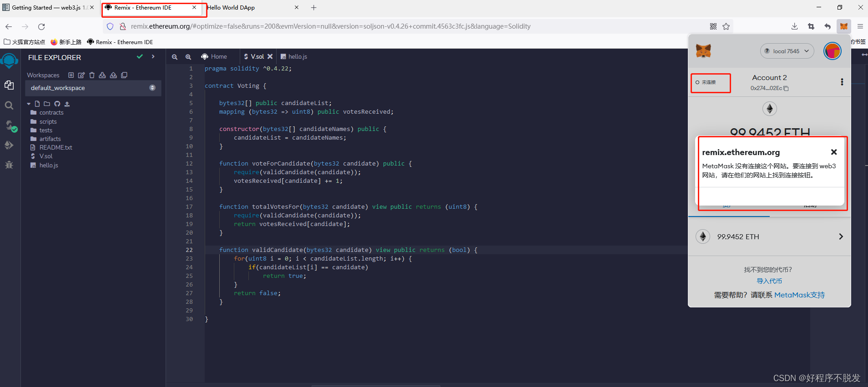Open the MetaMask支持 support link
This screenshot has width=868, height=387.
coord(799,295)
